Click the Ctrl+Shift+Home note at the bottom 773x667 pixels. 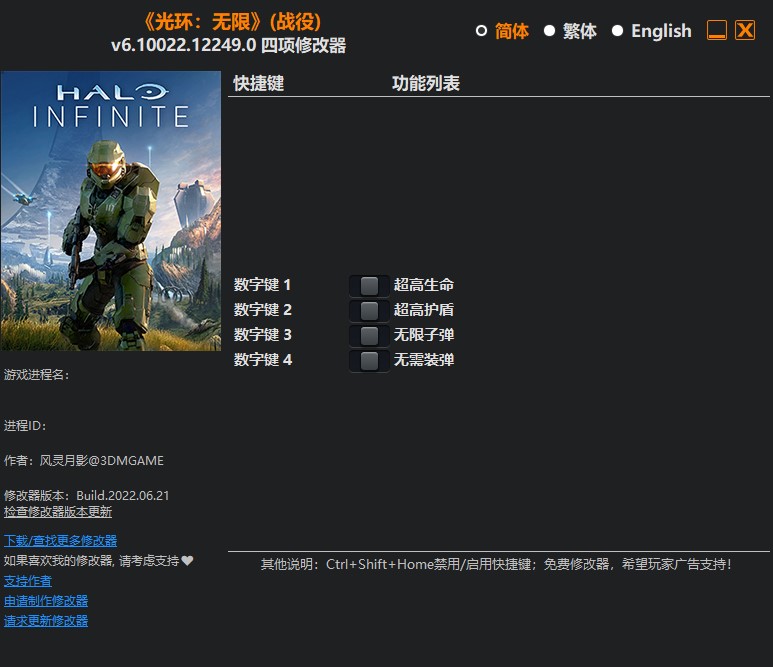click(x=496, y=564)
